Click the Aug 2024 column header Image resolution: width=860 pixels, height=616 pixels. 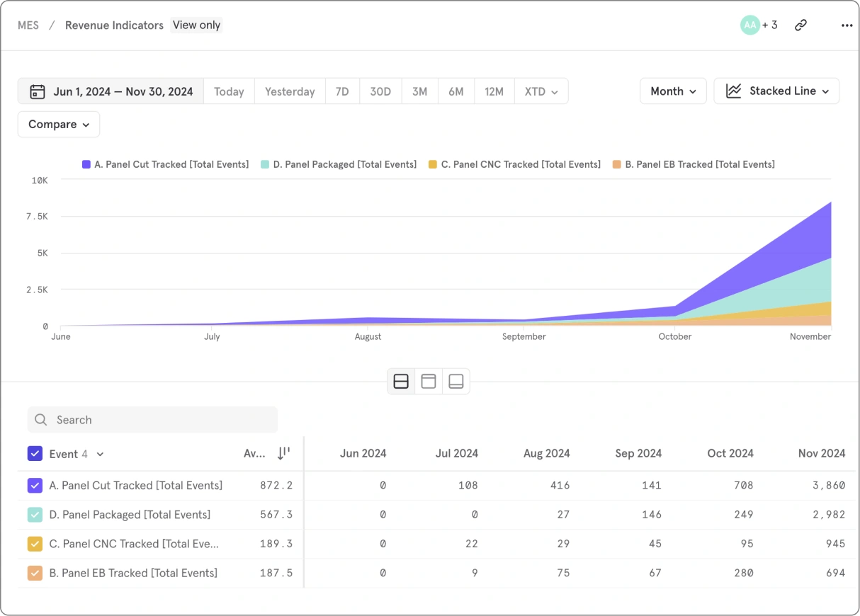pyautogui.click(x=547, y=453)
